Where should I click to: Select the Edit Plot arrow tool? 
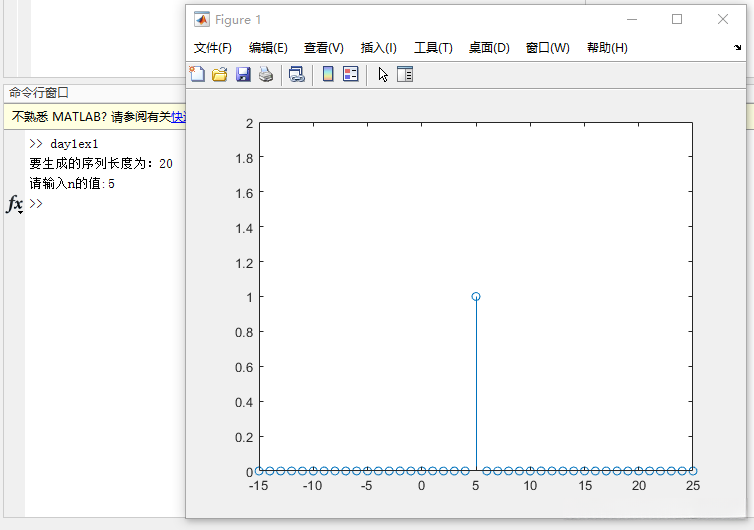(383, 75)
